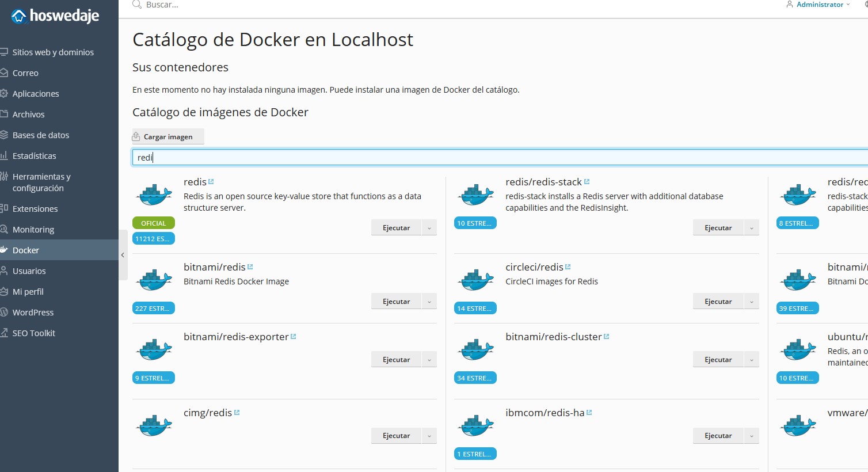
Task: Click the bitnami/redis whale thumbnail
Action: [154, 280]
